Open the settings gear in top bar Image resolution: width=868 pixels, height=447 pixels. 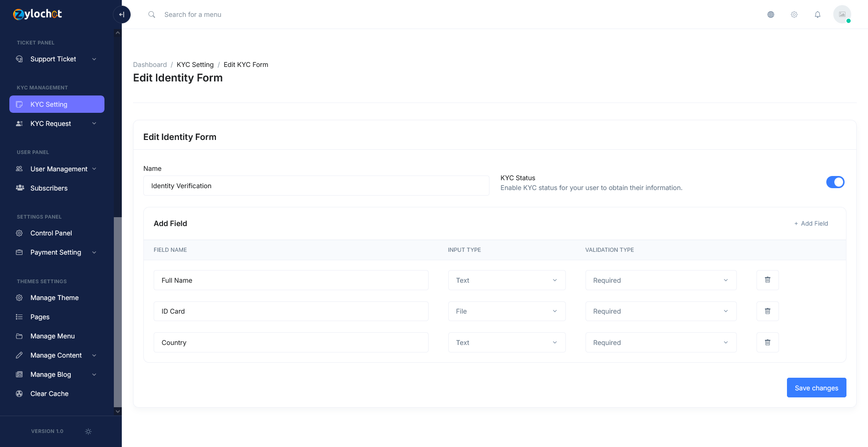coord(794,15)
